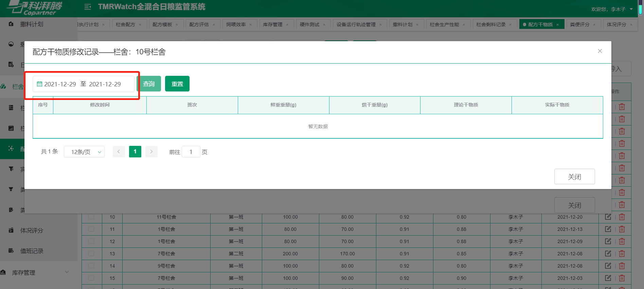
Task: Click the 前往 page number input field
Action: pyautogui.click(x=191, y=152)
